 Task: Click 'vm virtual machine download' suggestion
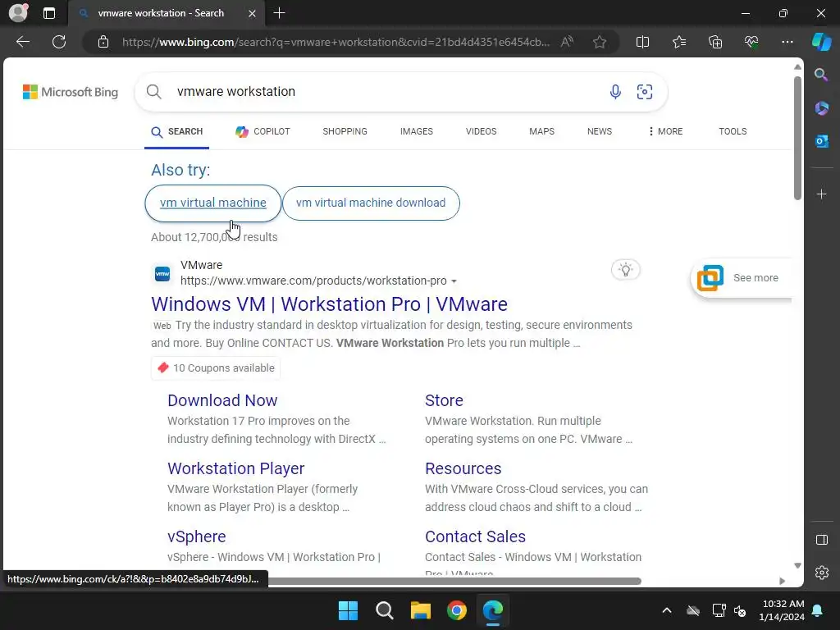(x=371, y=203)
